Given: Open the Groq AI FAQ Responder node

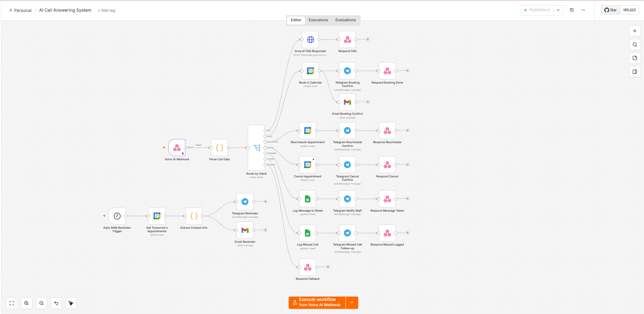Looking at the screenshot, I should 310,40.
